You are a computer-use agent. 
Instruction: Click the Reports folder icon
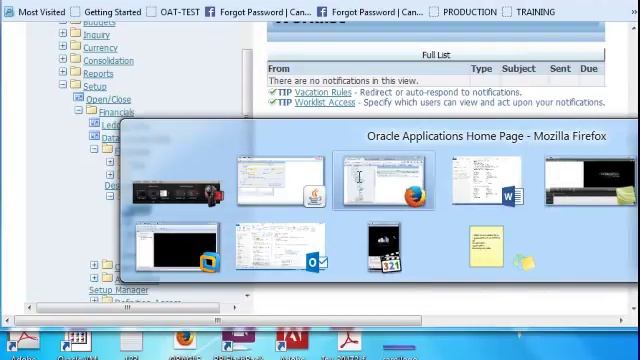[x=76, y=71]
